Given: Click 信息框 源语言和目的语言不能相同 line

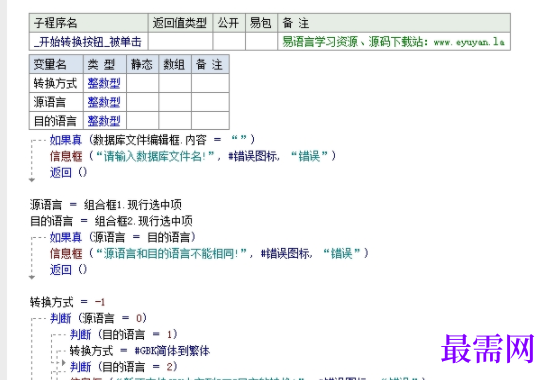Looking at the screenshot, I should 209,253.
